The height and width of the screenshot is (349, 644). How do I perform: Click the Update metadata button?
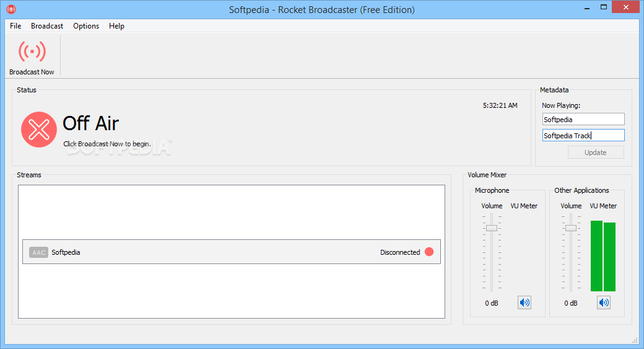click(596, 152)
